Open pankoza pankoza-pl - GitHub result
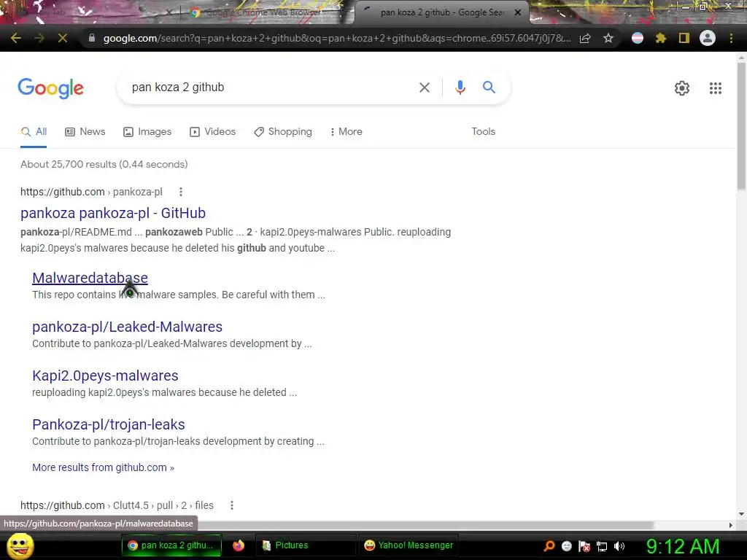 pyautogui.click(x=113, y=213)
